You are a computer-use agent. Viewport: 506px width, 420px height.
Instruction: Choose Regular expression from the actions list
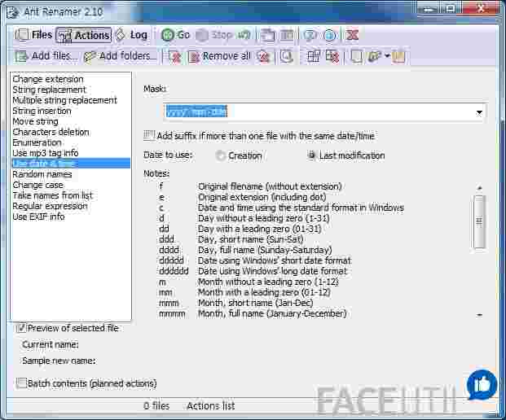click(50, 206)
